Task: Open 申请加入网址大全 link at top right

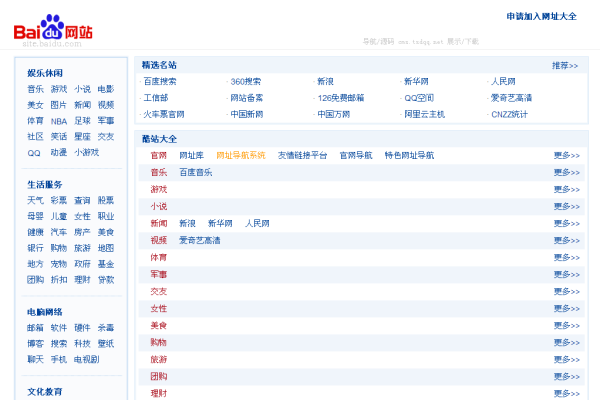Action: coord(541,17)
